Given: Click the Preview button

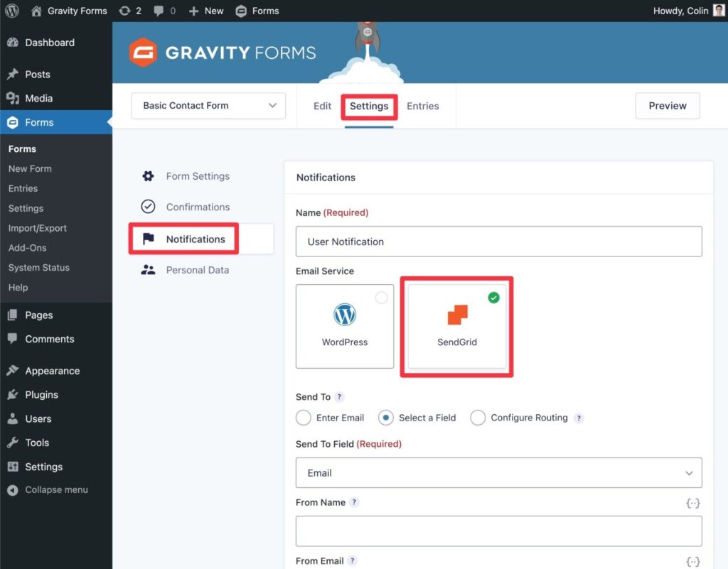Looking at the screenshot, I should point(667,105).
